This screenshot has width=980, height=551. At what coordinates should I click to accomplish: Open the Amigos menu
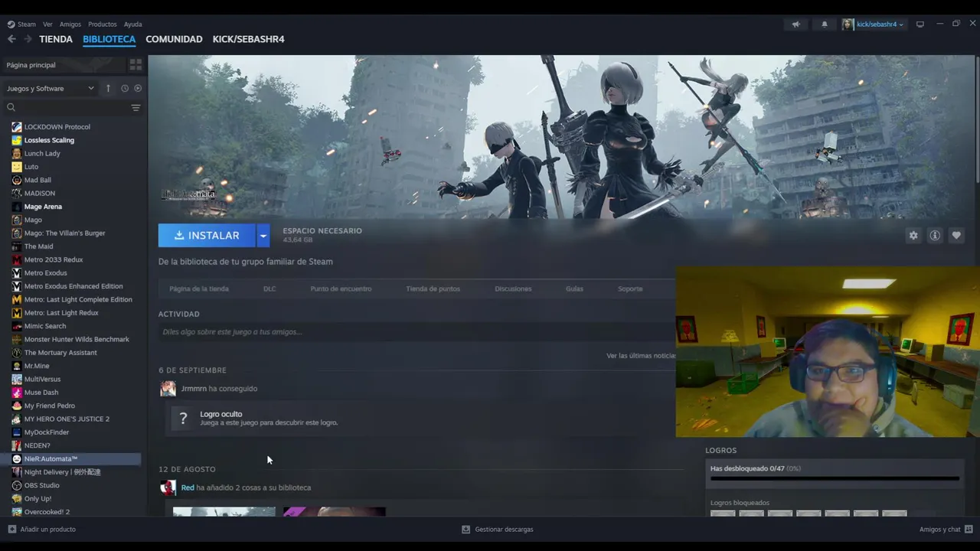pos(70,24)
